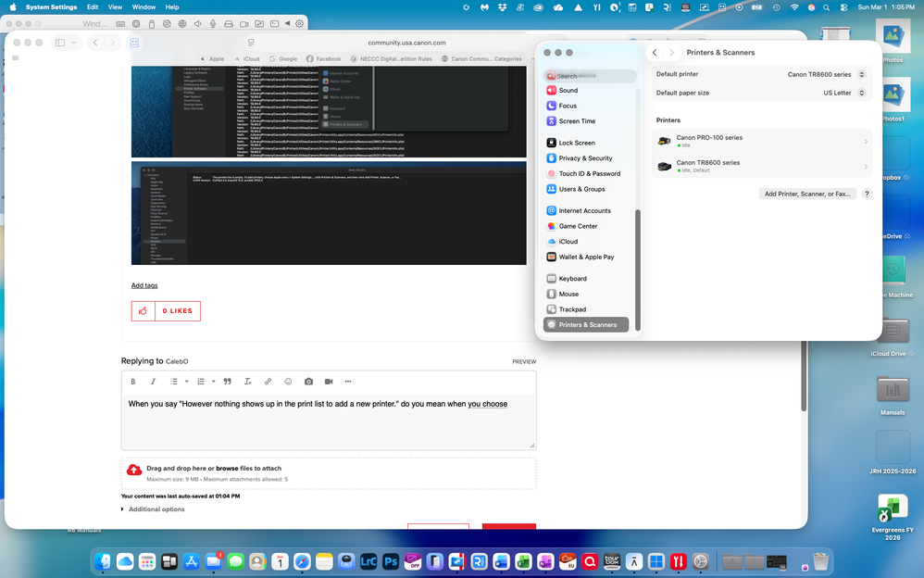Show more editor options with the ellipsis icon

(348, 382)
